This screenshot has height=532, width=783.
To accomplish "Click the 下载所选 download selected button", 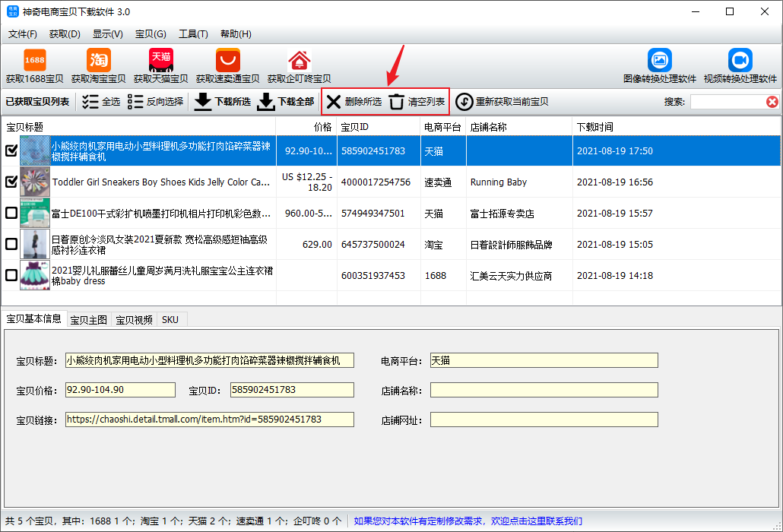I will point(222,102).
